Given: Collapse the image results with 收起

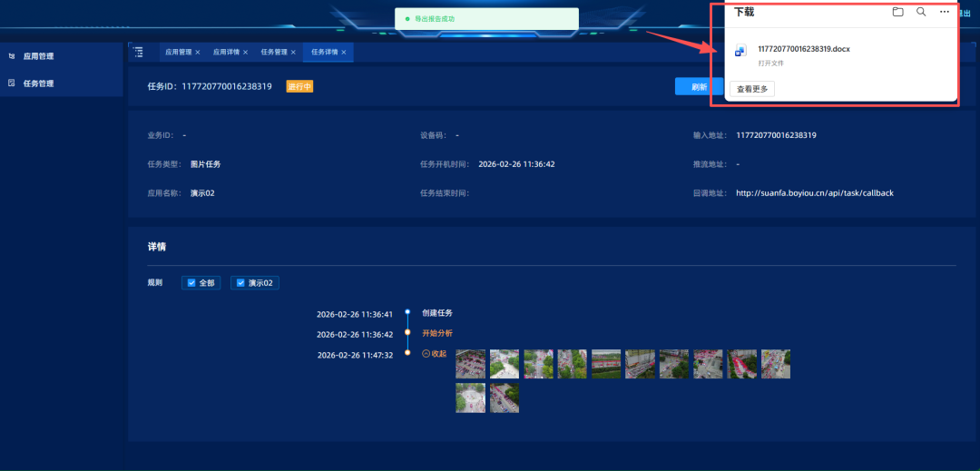Looking at the screenshot, I should tap(435, 354).
